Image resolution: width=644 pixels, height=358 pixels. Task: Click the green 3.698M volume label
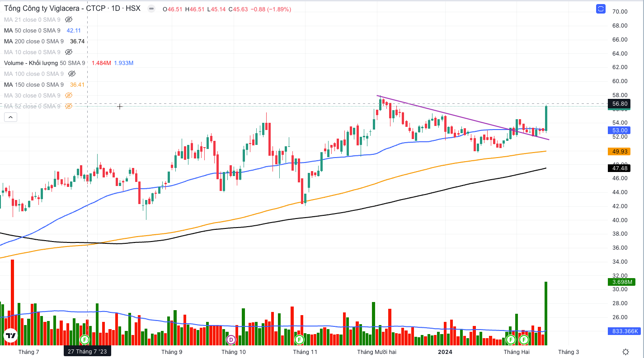621,282
